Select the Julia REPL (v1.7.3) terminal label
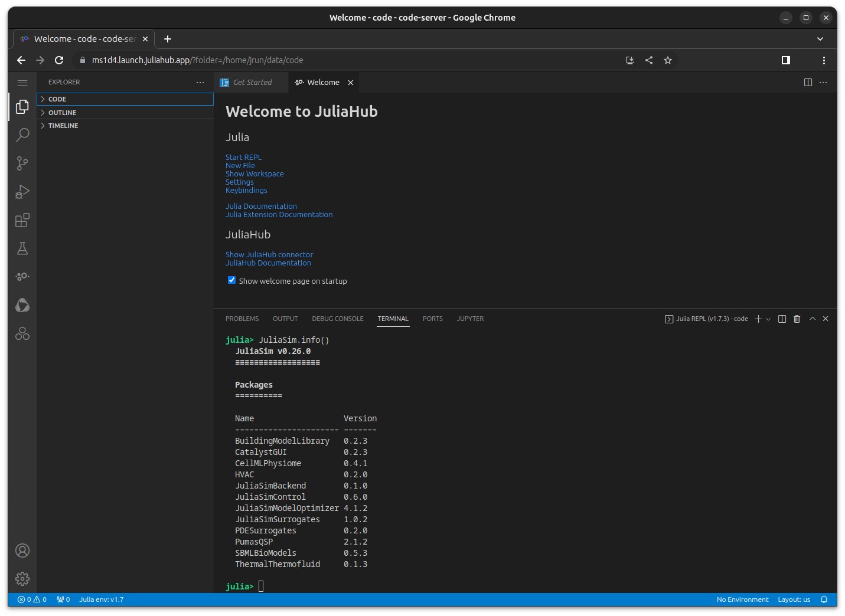Screen dimensions: 845x616 coord(706,319)
